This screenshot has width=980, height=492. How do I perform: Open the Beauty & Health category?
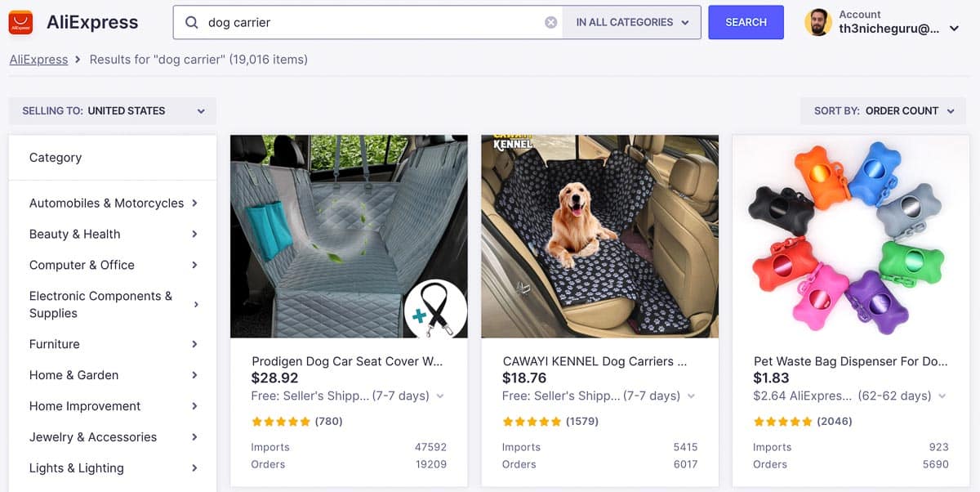tap(74, 234)
